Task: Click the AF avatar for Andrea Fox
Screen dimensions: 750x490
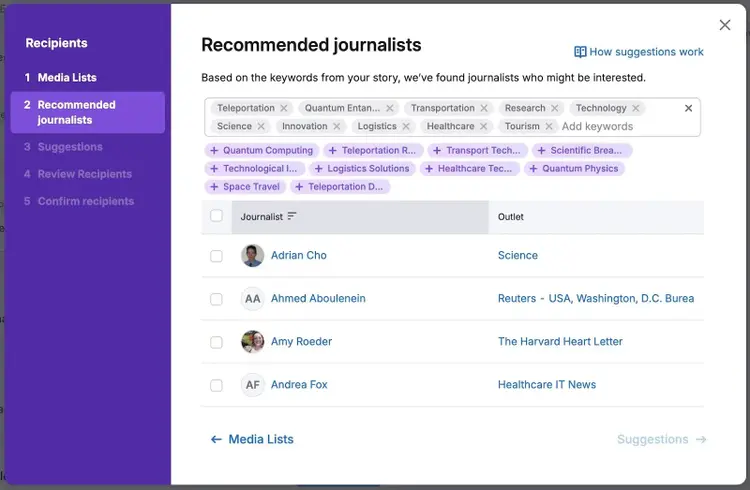Action: (x=253, y=385)
